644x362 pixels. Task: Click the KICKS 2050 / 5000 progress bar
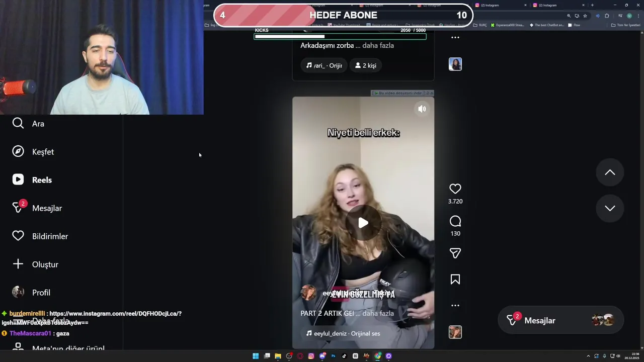[x=340, y=36]
